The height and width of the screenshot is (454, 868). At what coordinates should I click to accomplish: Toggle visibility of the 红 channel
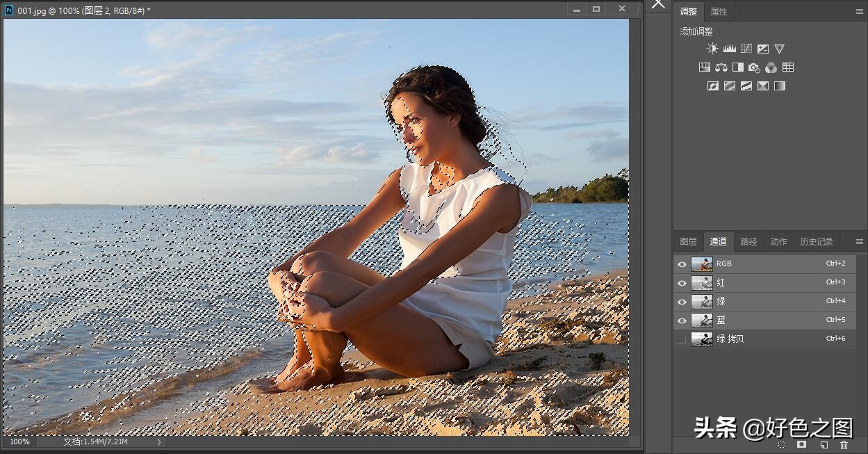682,283
